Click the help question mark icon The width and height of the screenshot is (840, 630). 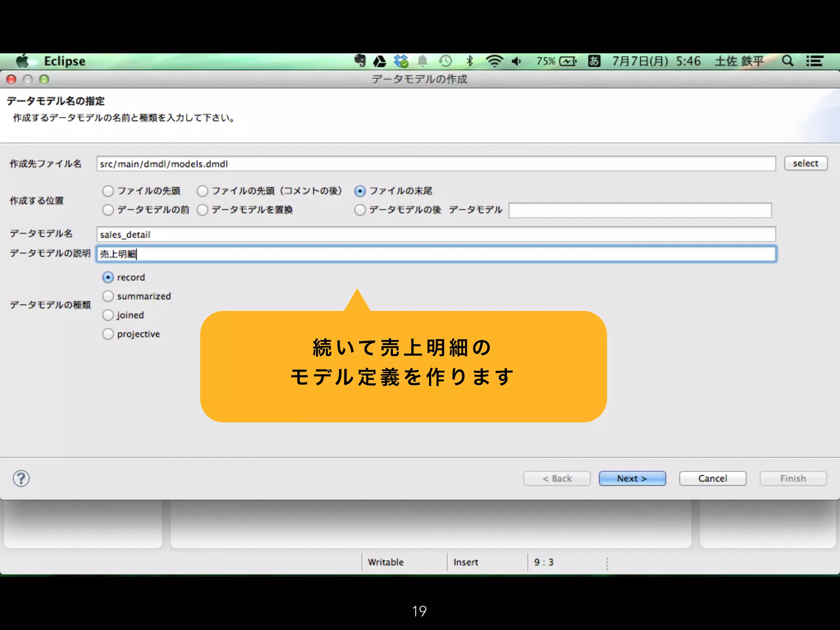click(21, 478)
